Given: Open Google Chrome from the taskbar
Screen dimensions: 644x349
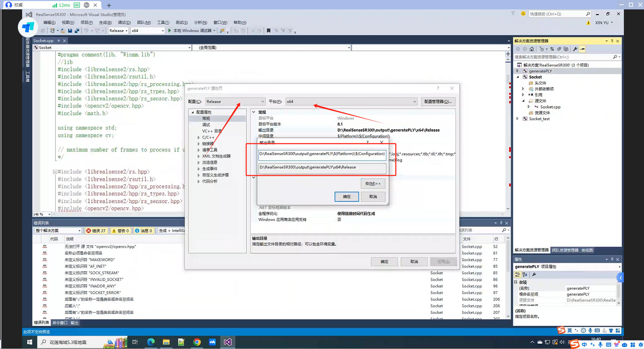Looking at the screenshot, I should coord(197,342).
